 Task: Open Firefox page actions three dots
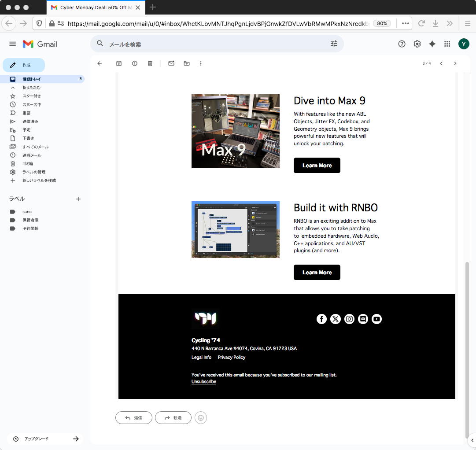405,23
